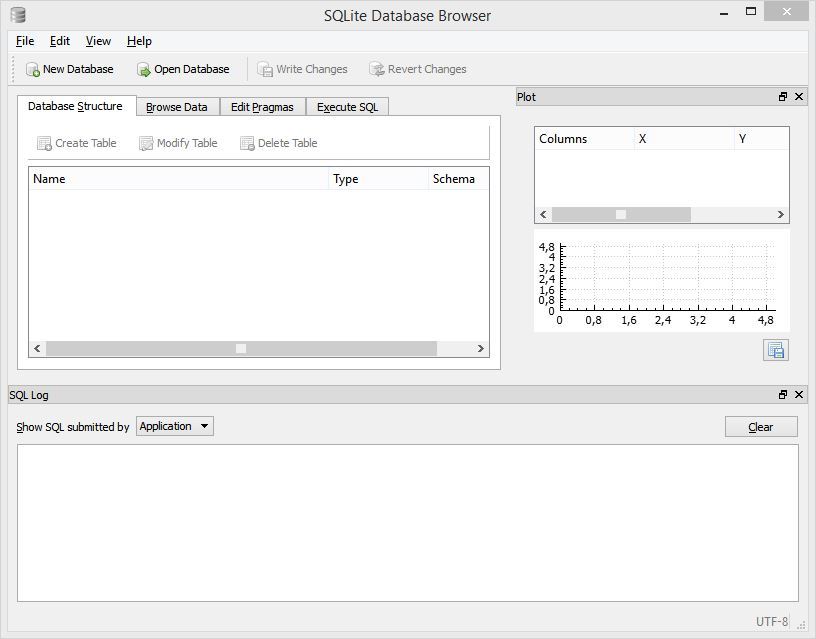Switch to the Edit Pragmas tab

263,107
